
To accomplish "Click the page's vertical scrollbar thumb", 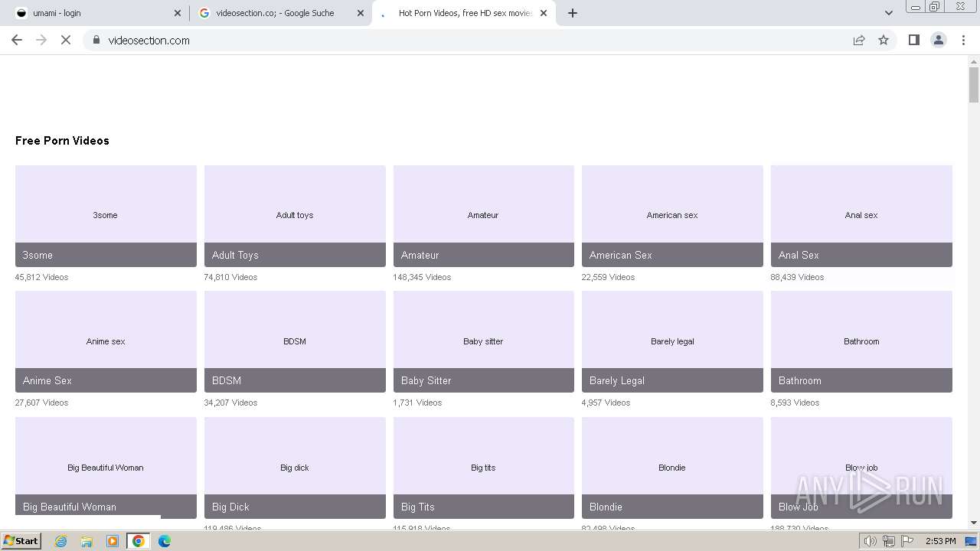I will (974, 84).
